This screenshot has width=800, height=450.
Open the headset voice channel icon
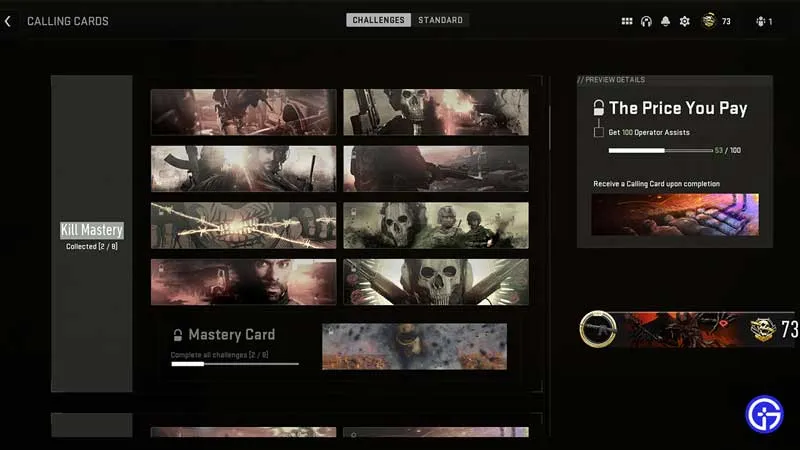(x=646, y=21)
